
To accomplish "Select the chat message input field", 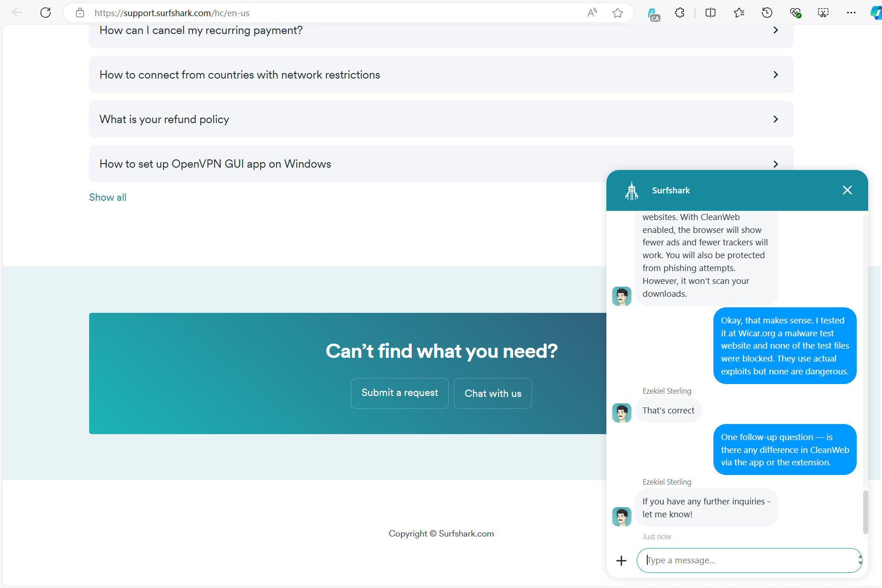I will [748, 560].
